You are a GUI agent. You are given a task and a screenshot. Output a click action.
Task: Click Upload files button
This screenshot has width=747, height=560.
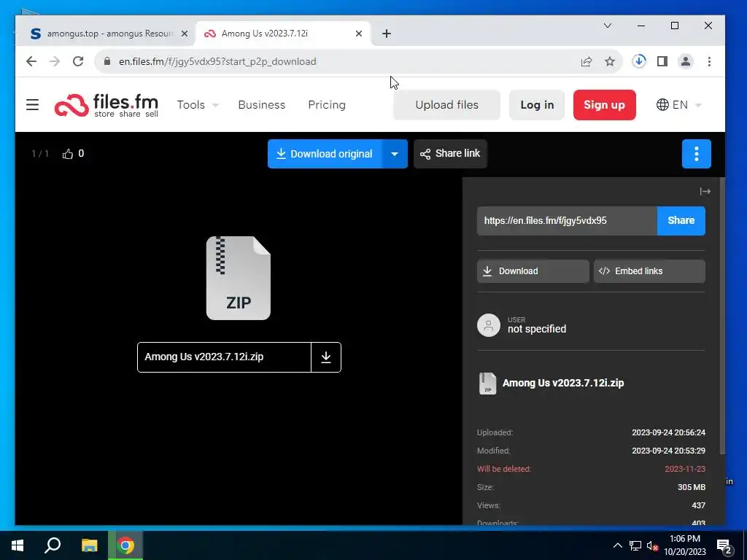(446, 105)
